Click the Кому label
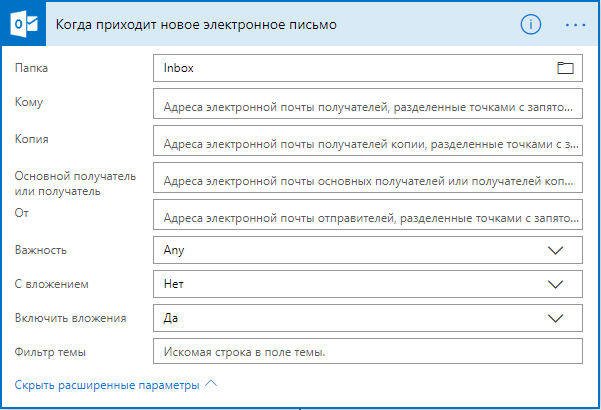Viewport: 601px width, 410px height. pos(29,102)
